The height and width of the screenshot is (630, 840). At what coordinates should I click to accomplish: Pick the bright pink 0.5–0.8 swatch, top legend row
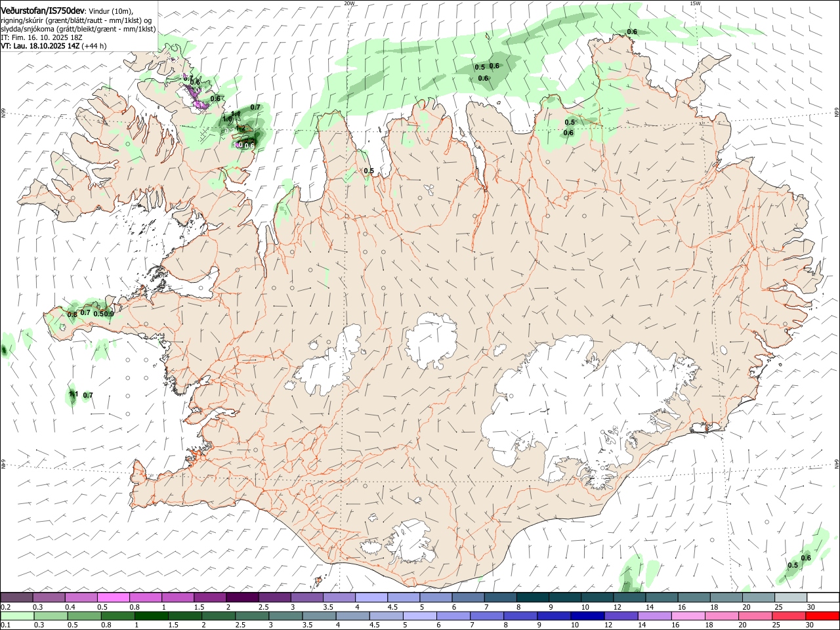114,597
